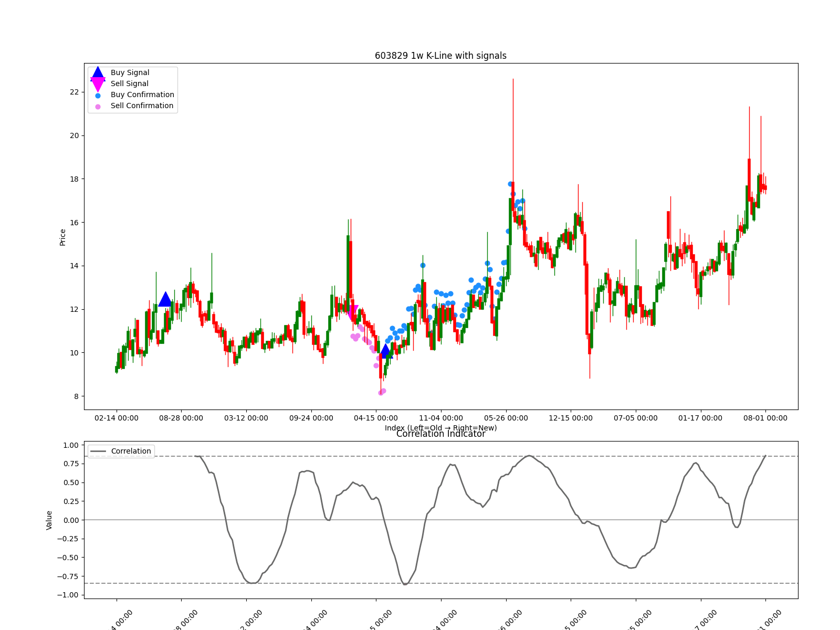Click the 'Index (Left=Old → Right=New)' axis label
The image size is (840, 630).
click(x=440, y=428)
